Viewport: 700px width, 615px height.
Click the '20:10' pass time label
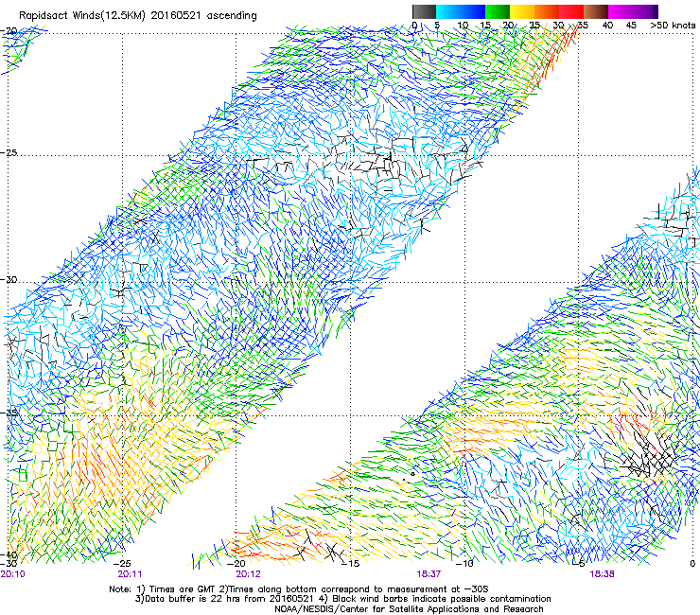[x=13, y=573]
